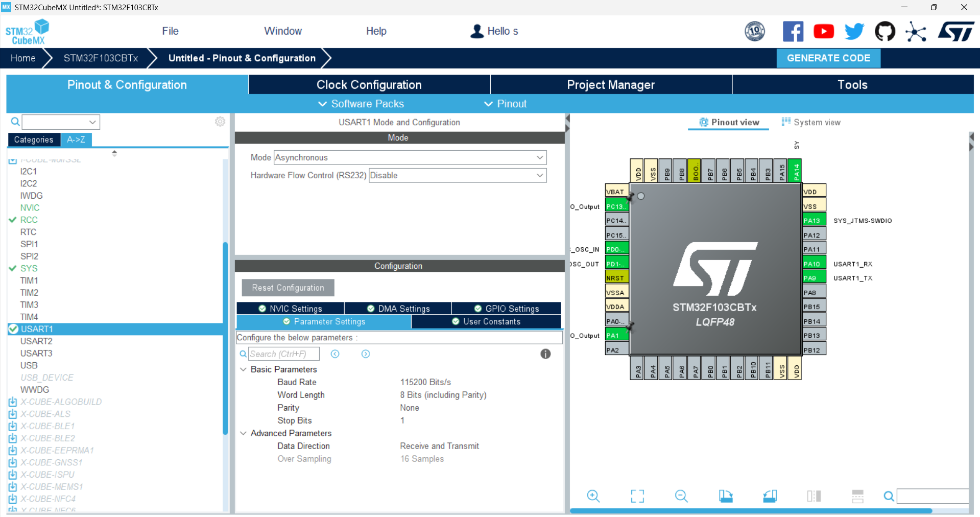Click the download icon beside X-CUBE-ALGOBUILD
Screen dimensions: 980x517
click(13, 402)
